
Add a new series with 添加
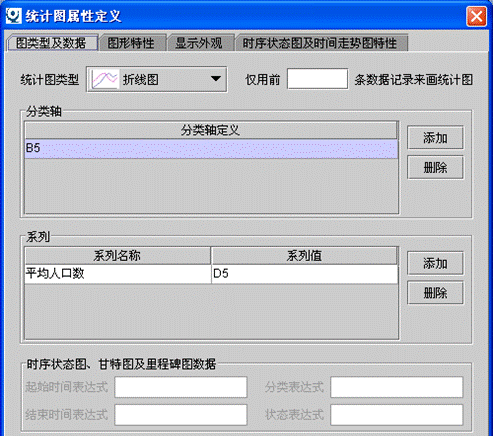pos(435,263)
